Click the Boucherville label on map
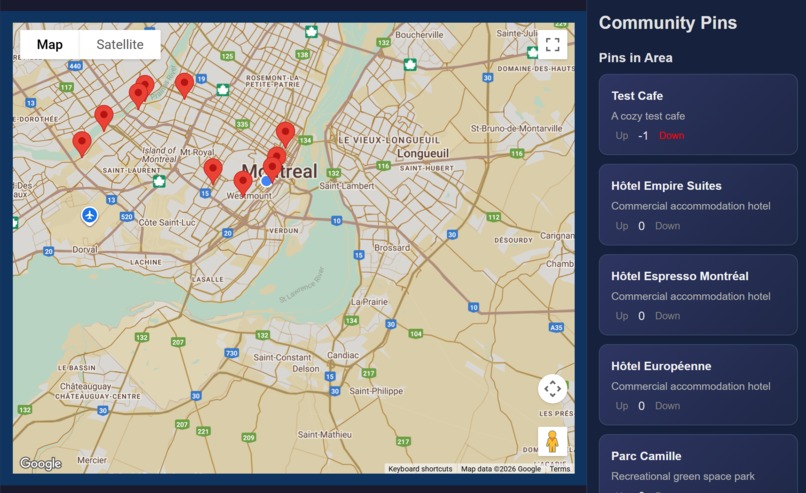 coord(419,34)
